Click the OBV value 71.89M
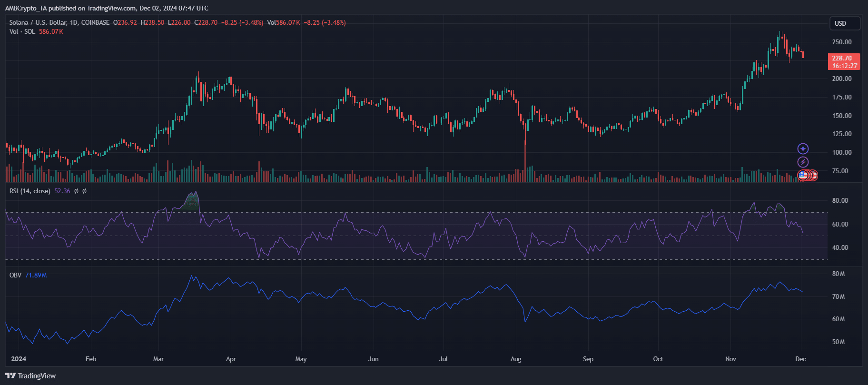Image resolution: width=868 pixels, height=385 pixels. (36, 275)
